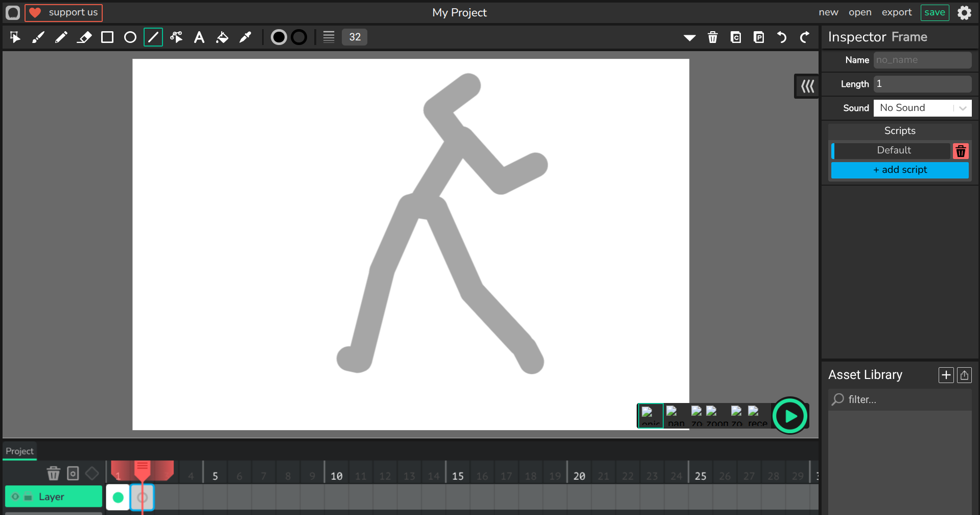This screenshot has height=515, width=980.
Task: Open the fill color swatch
Action: tap(278, 37)
